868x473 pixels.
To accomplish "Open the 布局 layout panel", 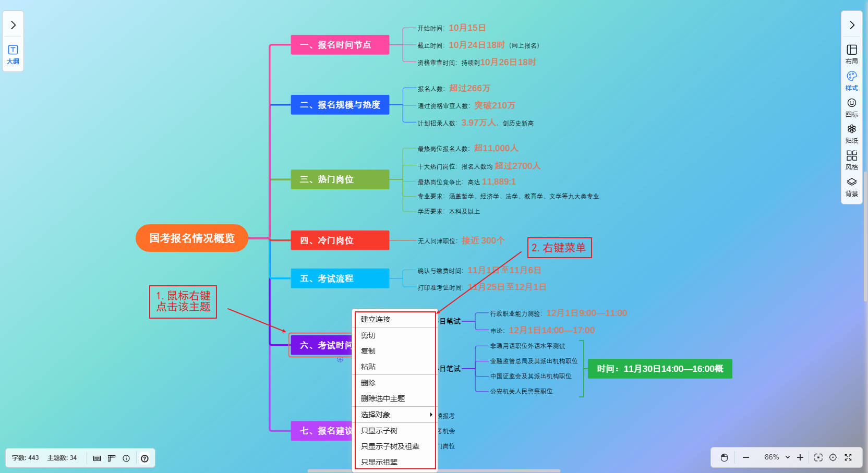I will (x=851, y=54).
